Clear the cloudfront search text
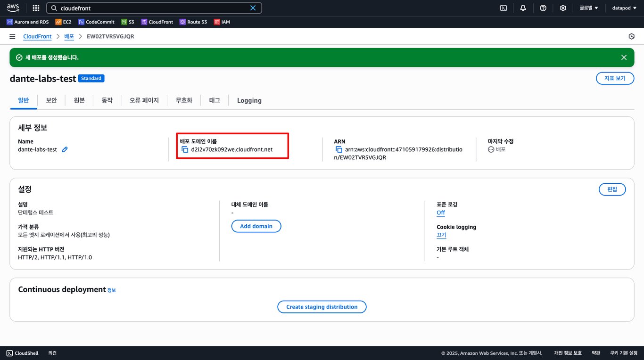This screenshot has width=644, height=360. [x=253, y=8]
